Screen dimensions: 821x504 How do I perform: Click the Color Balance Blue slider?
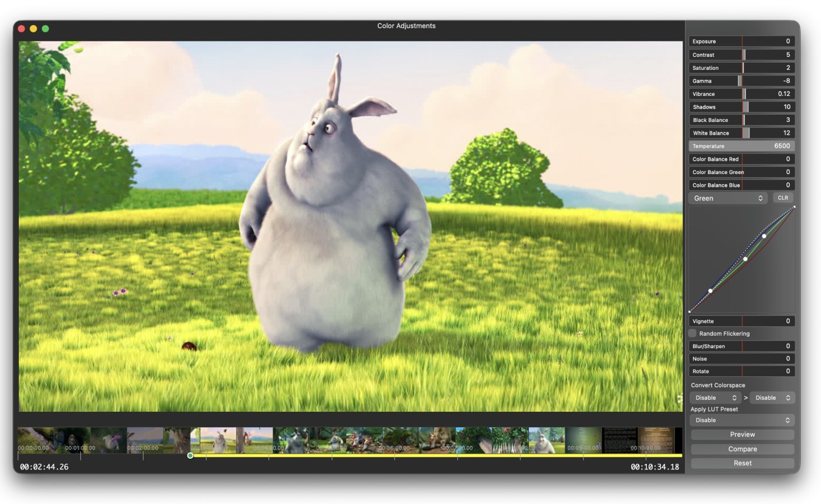[742, 185]
